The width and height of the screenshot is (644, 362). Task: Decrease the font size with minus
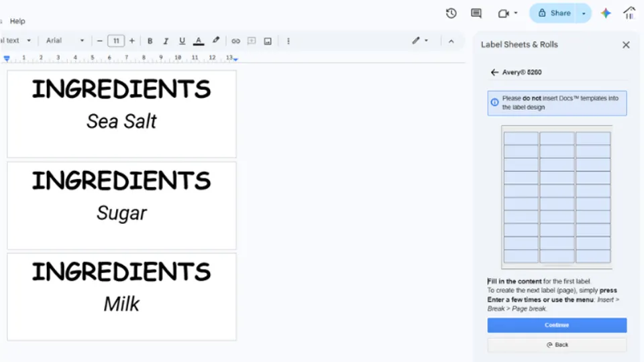pyautogui.click(x=99, y=41)
